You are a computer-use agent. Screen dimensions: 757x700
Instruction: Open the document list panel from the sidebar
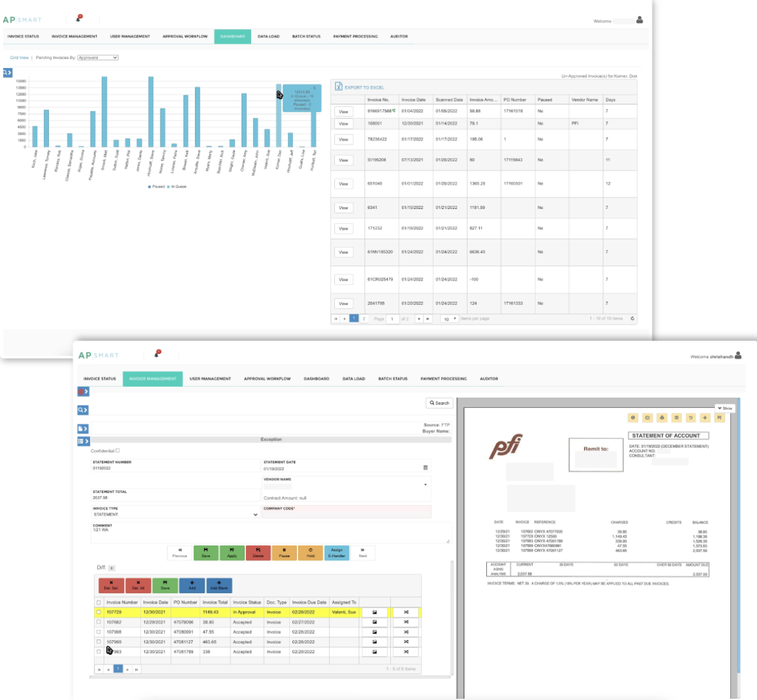(x=82, y=428)
